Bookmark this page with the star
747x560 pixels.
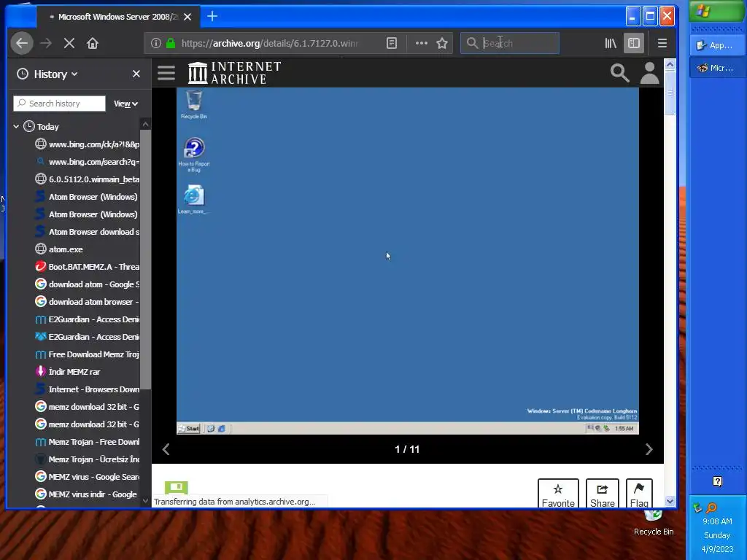pos(442,43)
